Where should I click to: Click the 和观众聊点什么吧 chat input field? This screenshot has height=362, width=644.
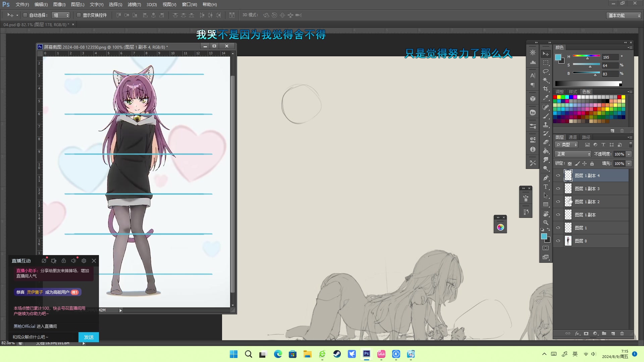pyautogui.click(x=44, y=337)
